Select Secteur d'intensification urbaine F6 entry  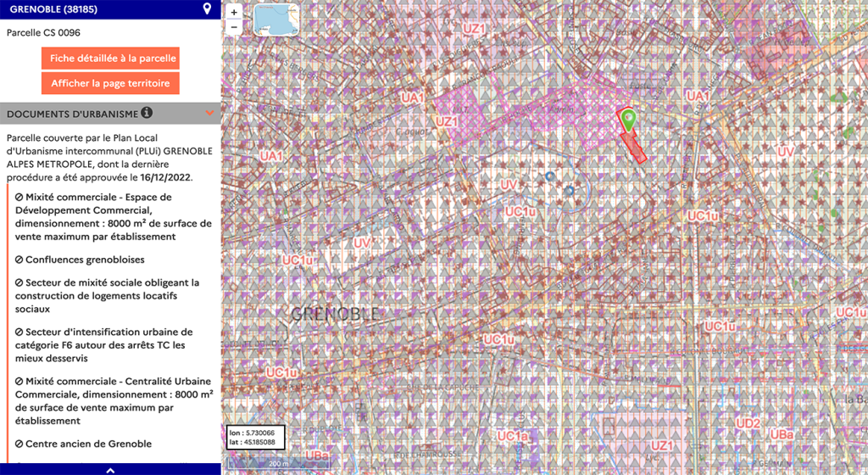(x=108, y=345)
